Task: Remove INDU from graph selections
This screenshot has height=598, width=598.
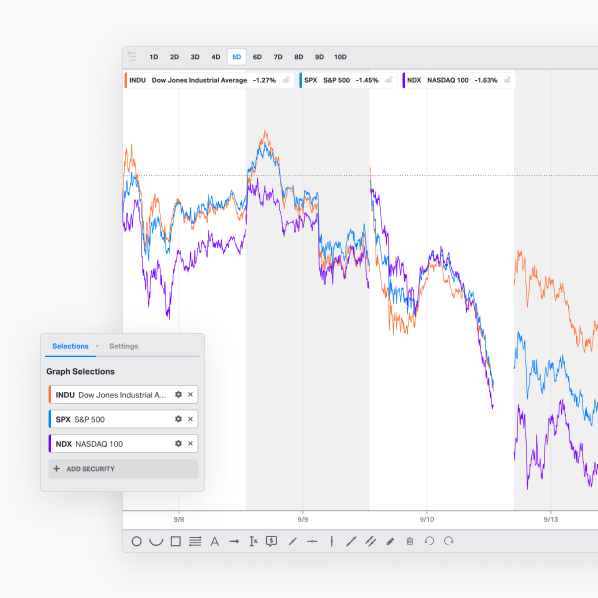Action: pos(190,395)
